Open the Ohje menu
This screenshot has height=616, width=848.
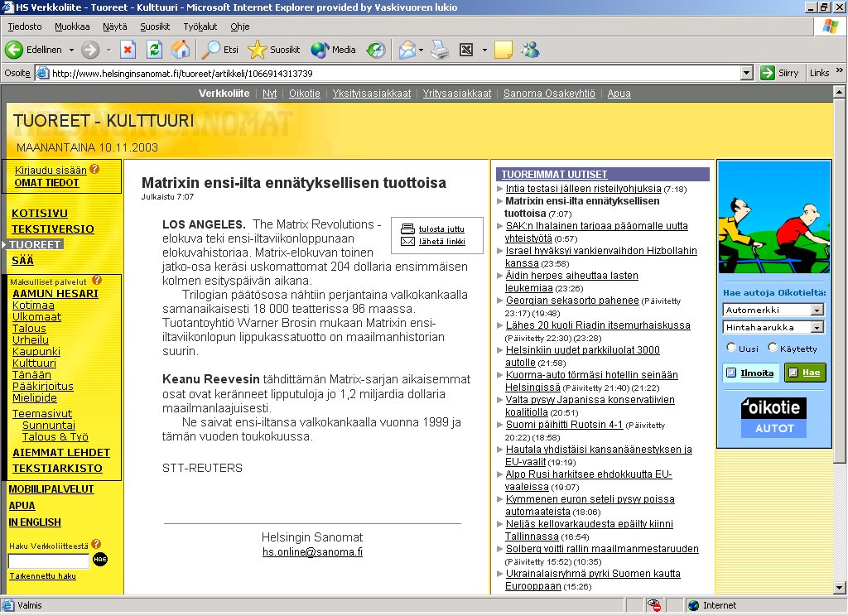[239, 26]
